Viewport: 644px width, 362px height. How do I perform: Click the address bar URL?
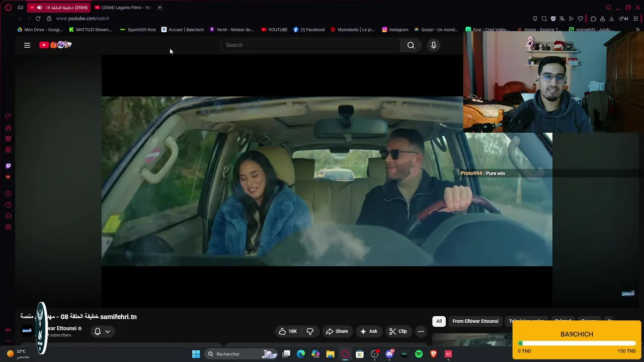pos(83,19)
